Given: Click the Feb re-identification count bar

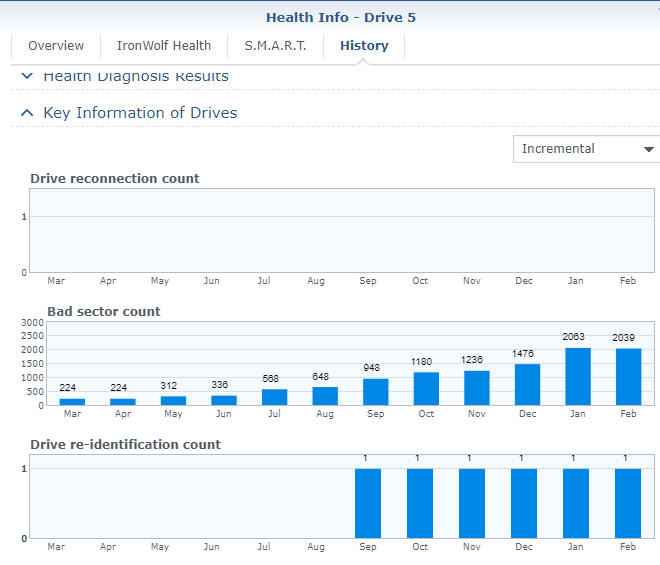Looking at the screenshot, I should (x=628, y=503).
